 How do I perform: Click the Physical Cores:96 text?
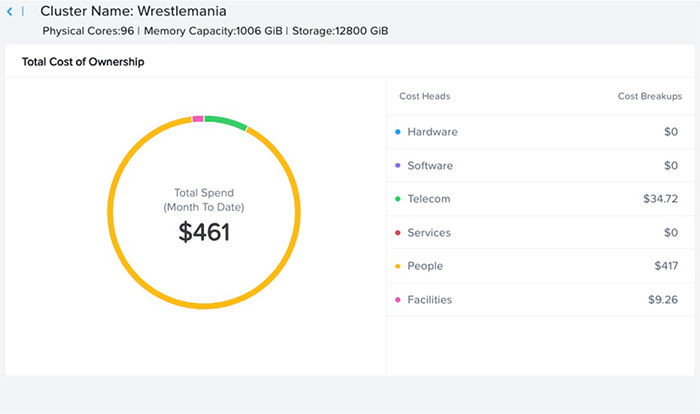click(x=88, y=31)
